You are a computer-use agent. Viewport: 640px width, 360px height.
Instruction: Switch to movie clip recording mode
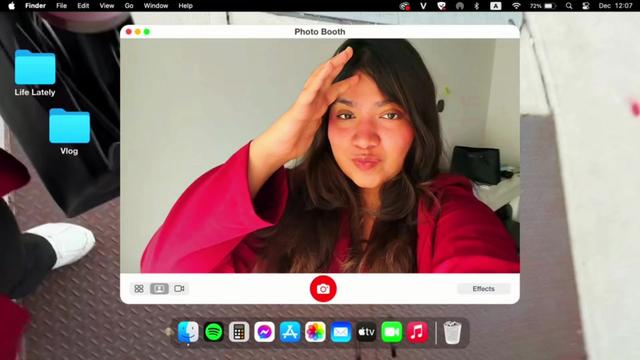click(x=179, y=289)
